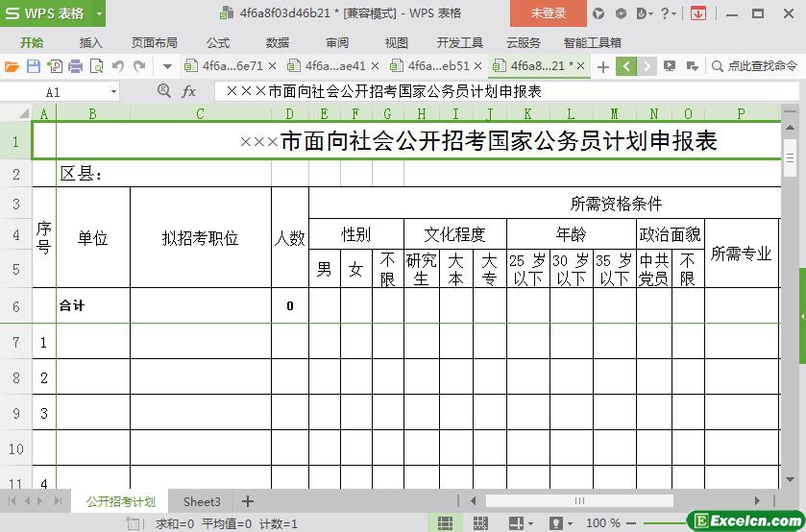Open the 公式 ribbon tab
The image size is (806, 532).
(x=218, y=42)
